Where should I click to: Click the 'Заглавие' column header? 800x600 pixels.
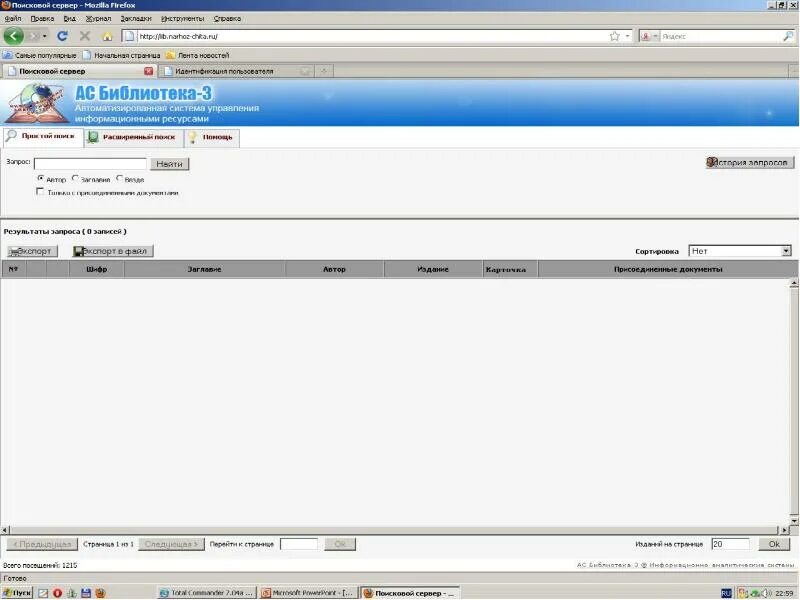tap(205, 269)
